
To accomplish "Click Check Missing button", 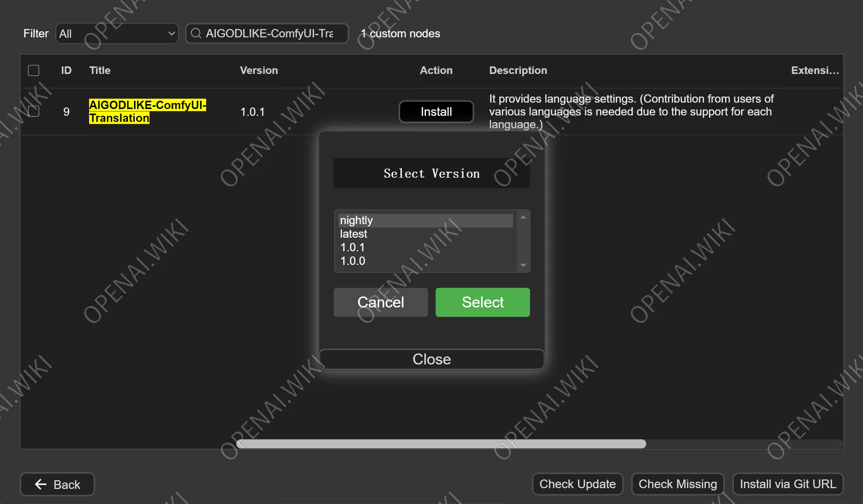I will click(x=678, y=484).
